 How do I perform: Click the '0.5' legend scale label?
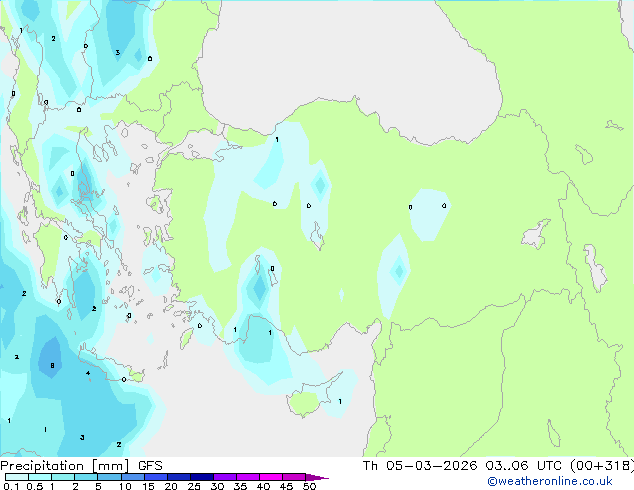tap(35, 486)
